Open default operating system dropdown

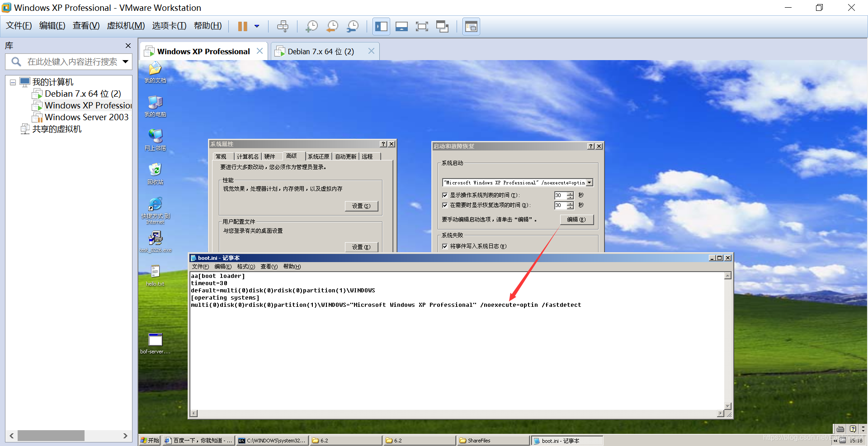[x=590, y=183]
